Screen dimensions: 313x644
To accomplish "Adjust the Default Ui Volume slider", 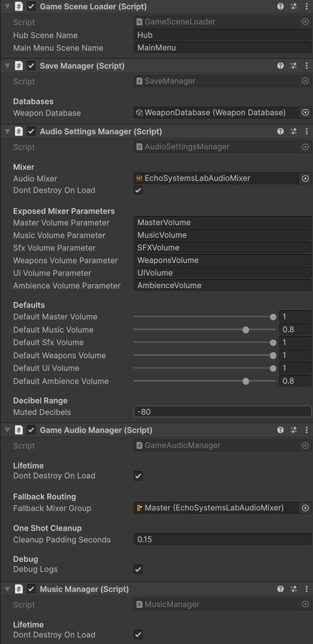I will coord(204,368).
